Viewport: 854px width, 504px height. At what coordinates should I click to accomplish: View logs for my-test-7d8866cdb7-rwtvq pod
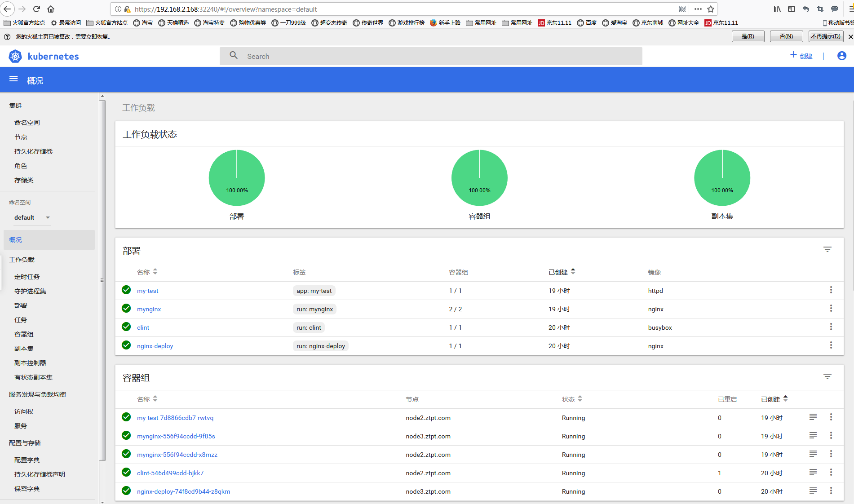[813, 417]
